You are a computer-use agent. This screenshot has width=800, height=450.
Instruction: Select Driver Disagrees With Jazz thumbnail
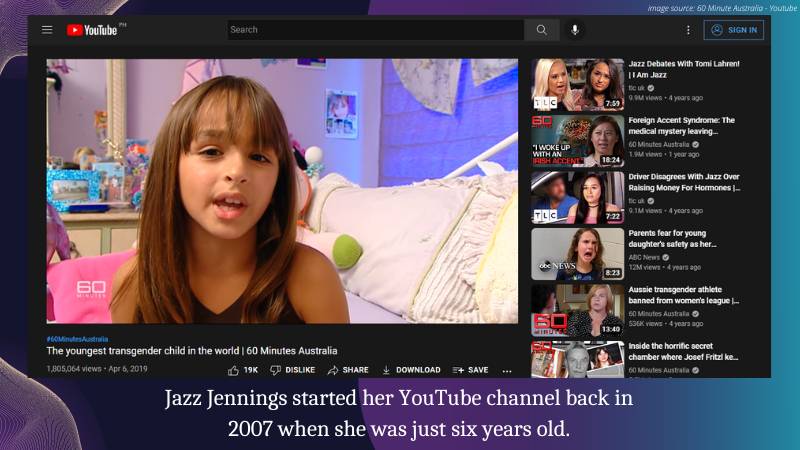(x=563, y=197)
